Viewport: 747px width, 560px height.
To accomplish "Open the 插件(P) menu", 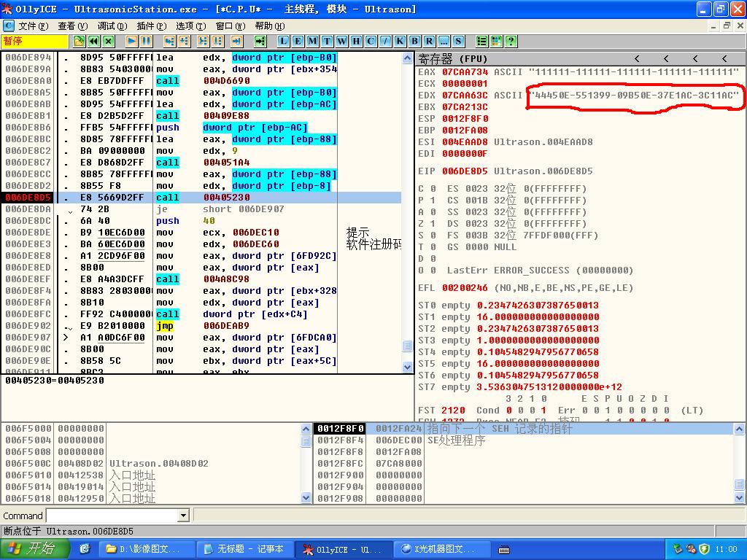I will (151, 26).
